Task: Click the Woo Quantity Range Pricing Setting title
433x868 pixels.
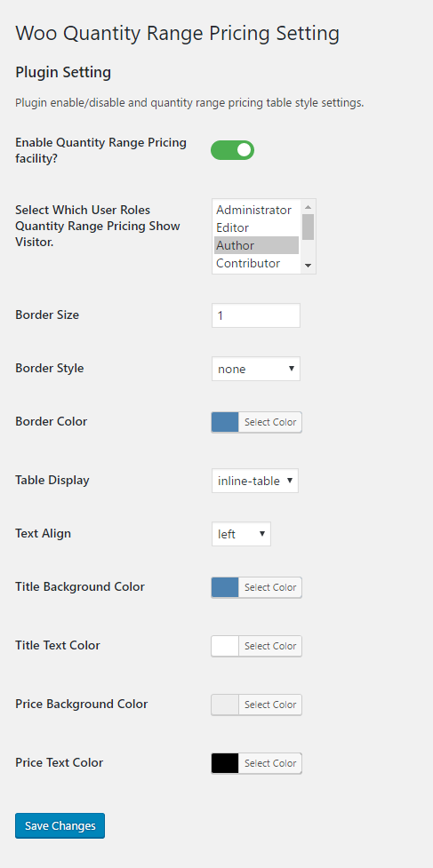Action: tap(177, 33)
